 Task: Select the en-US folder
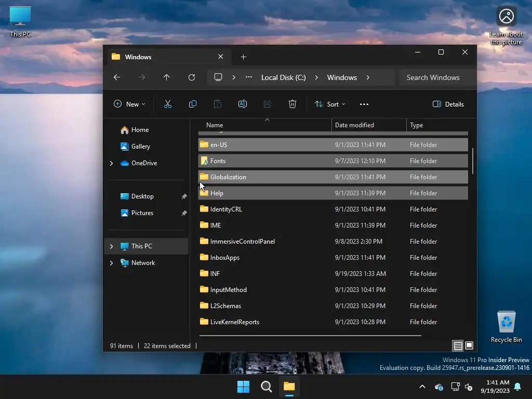point(333,145)
